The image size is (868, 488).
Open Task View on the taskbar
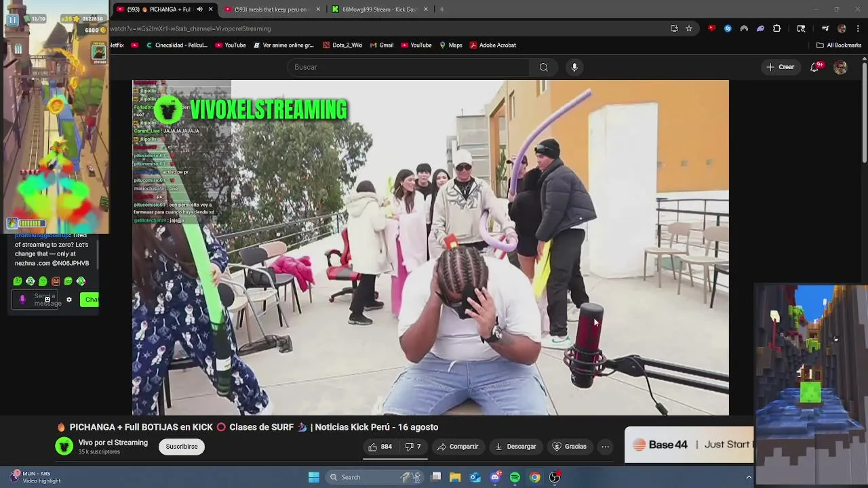[436, 477]
